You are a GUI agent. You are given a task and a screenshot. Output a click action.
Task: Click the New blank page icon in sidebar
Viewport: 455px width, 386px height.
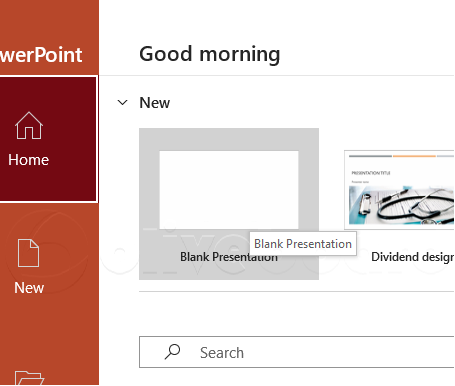tap(28, 253)
